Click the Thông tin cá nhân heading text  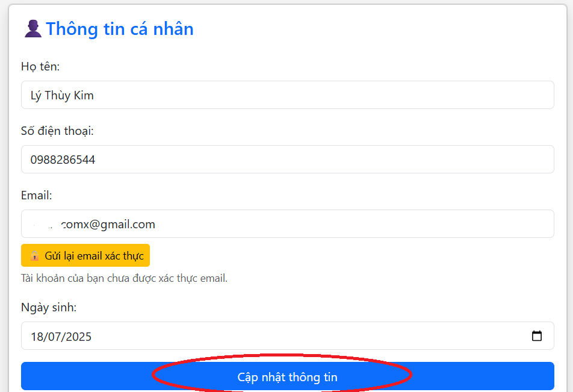(120, 29)
